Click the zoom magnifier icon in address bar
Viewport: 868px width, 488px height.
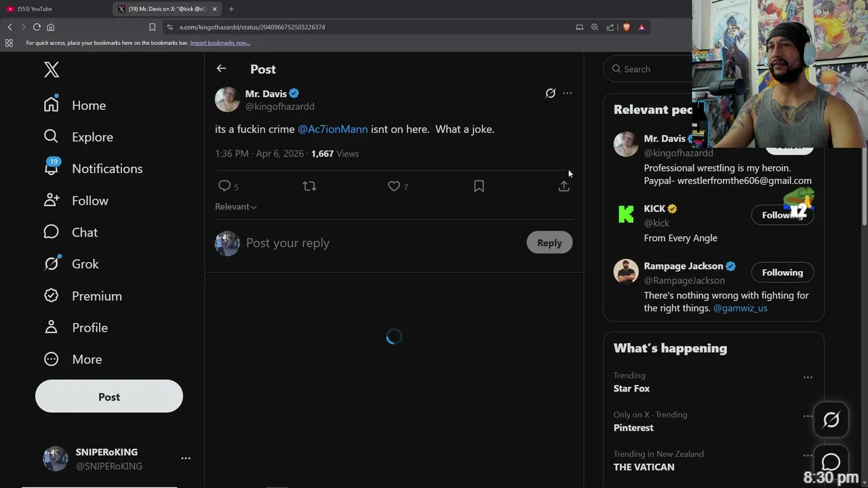pyautogui.click(x=595, y=27)
